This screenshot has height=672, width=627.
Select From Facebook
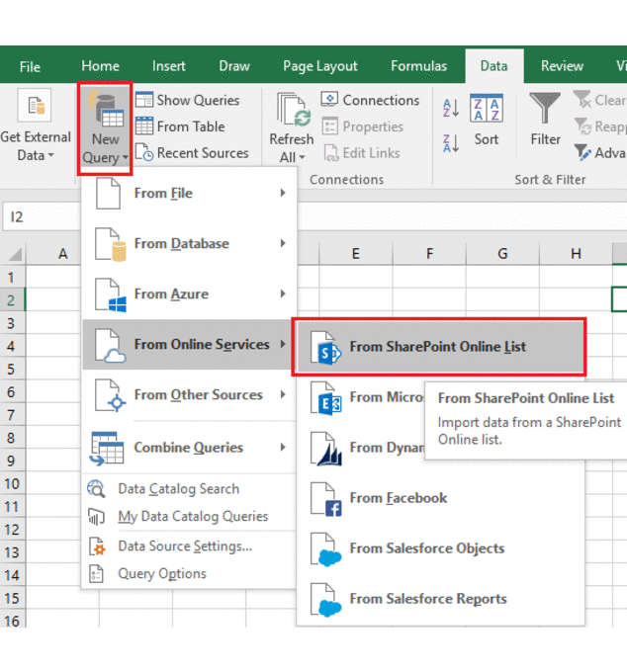[x=440, y=498]
